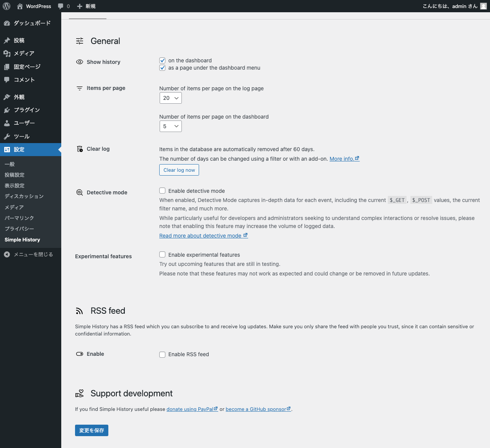Image resolution: width=490 pixels, height=448 pixels.
Task: Save changes with 変更を保存 button
Action: click(x=91, y=430)
